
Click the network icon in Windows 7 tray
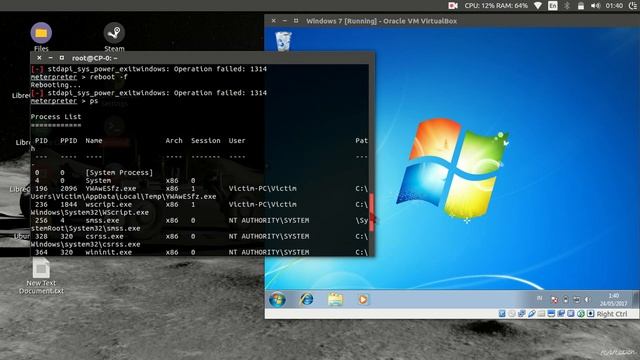click(x=576, y=300)
